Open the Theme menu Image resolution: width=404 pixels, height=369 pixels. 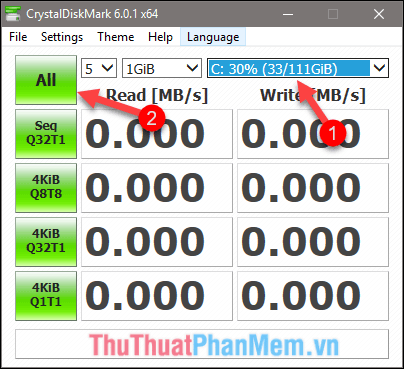116,37
